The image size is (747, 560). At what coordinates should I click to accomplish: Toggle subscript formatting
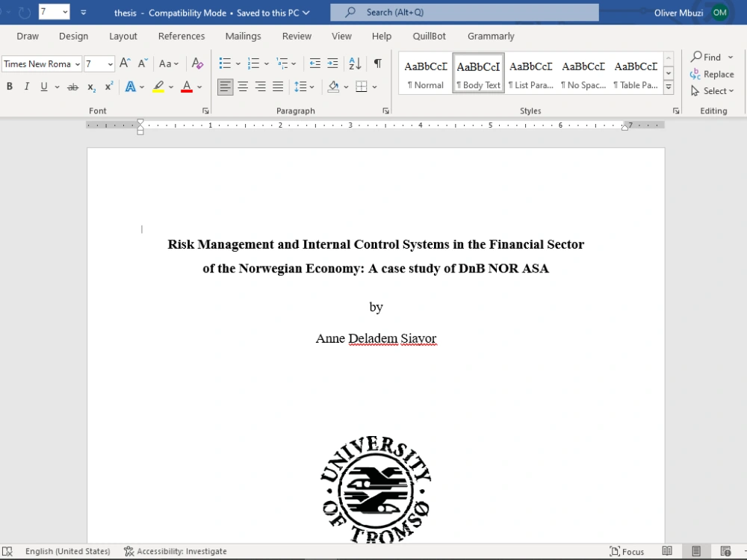pyautogui.click(x=91, y=87)
